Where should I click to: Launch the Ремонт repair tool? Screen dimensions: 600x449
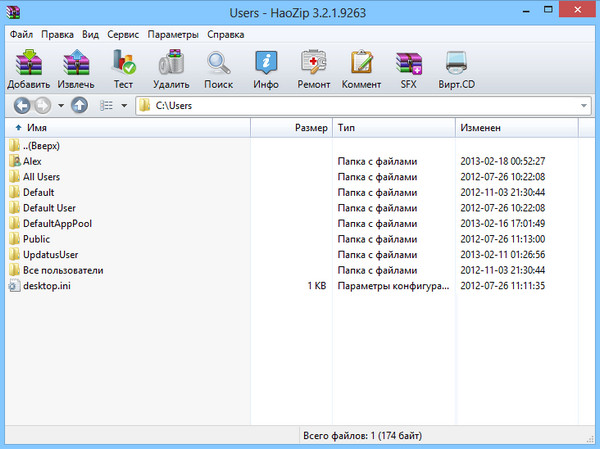coord(313,62)
